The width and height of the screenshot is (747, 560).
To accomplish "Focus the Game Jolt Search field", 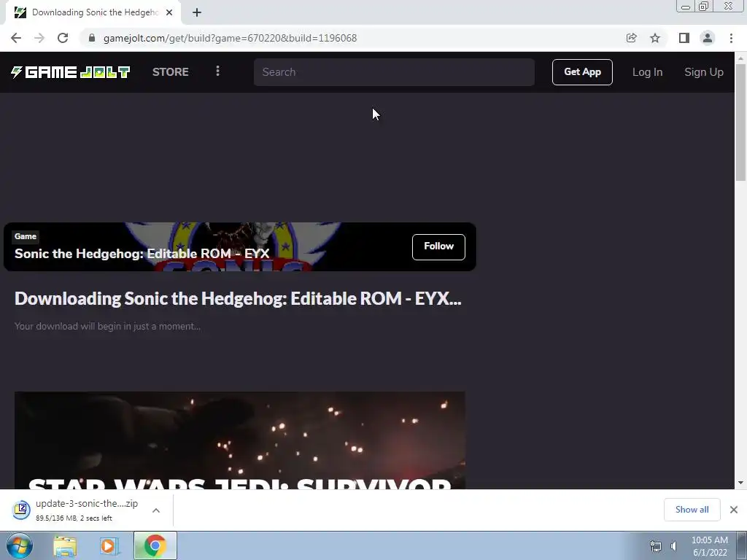I will (394, 72).
